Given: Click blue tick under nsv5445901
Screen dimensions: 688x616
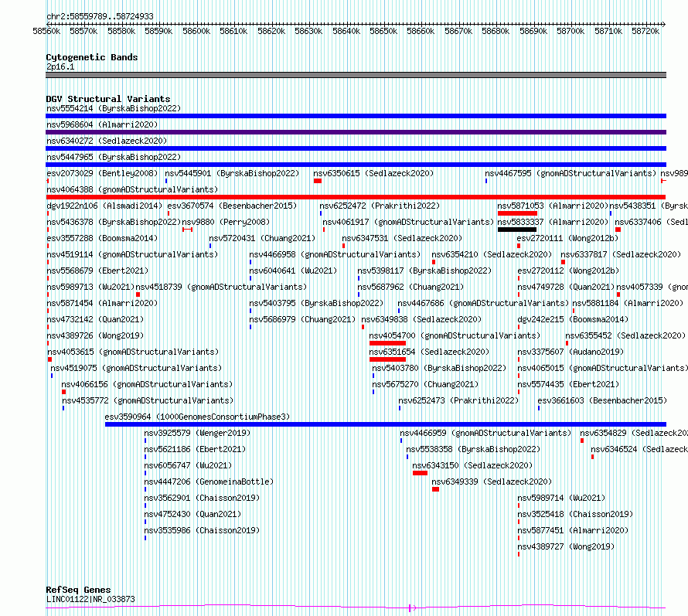Looking at the screenshot, I should (x=166, y=181).
